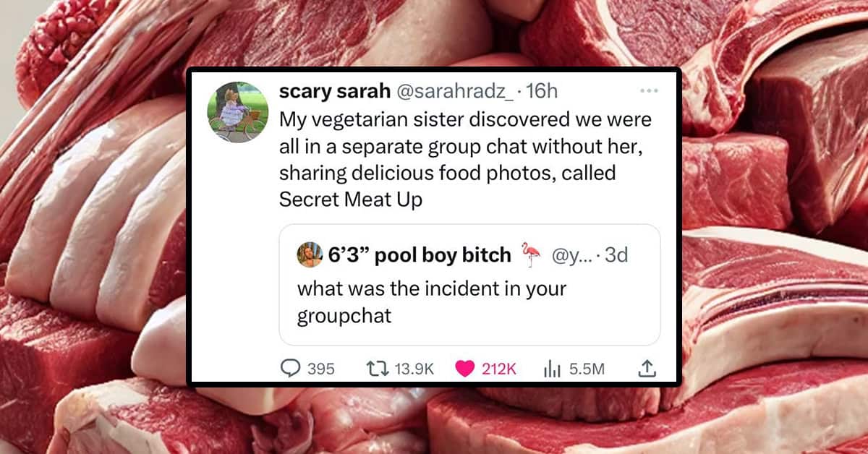This screenshot has width=868, height=454.
Task: Click scary sarah's profile avatar
Action: point(237,112)
